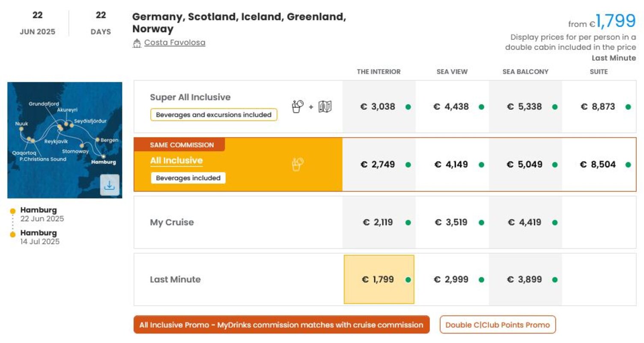
Task: Choose Last Minute sea balcony € 3,899
Action: point(525,280)
